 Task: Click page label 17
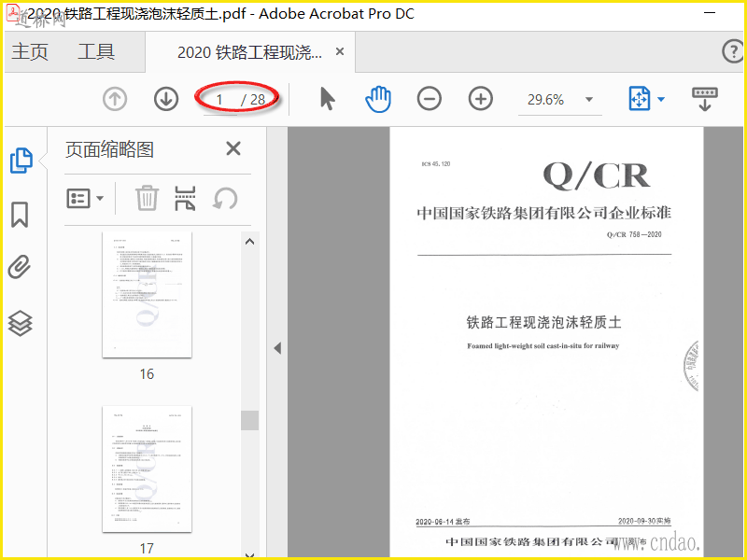147,549
